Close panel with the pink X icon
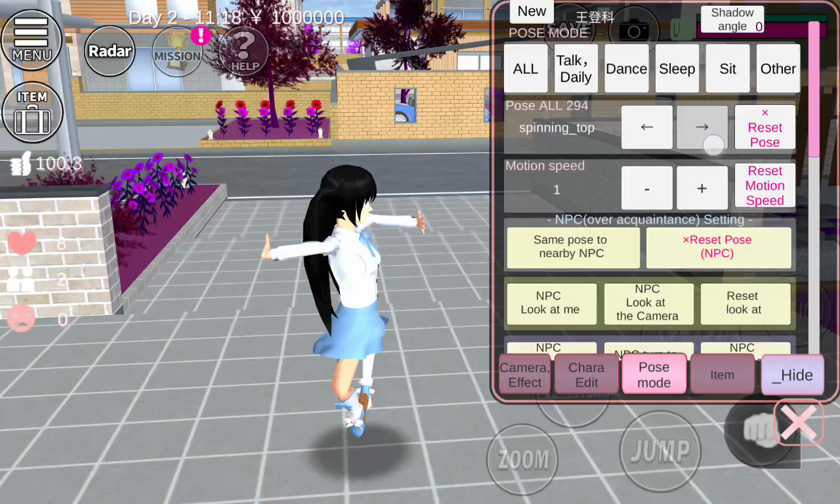Screen dimensions: 840x504 click(799, 423)
